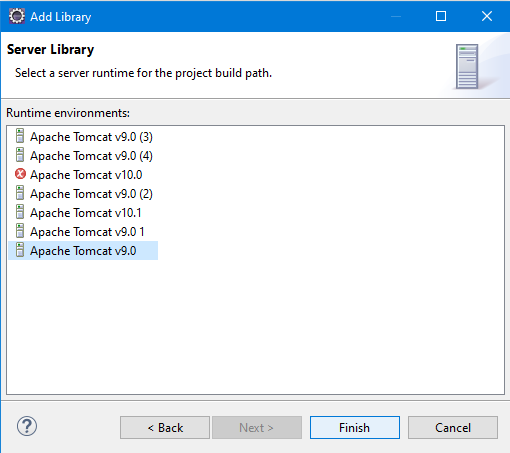Confirm with the Finish button
Viewport: 510px width, 453px height.
click(355, 428)
